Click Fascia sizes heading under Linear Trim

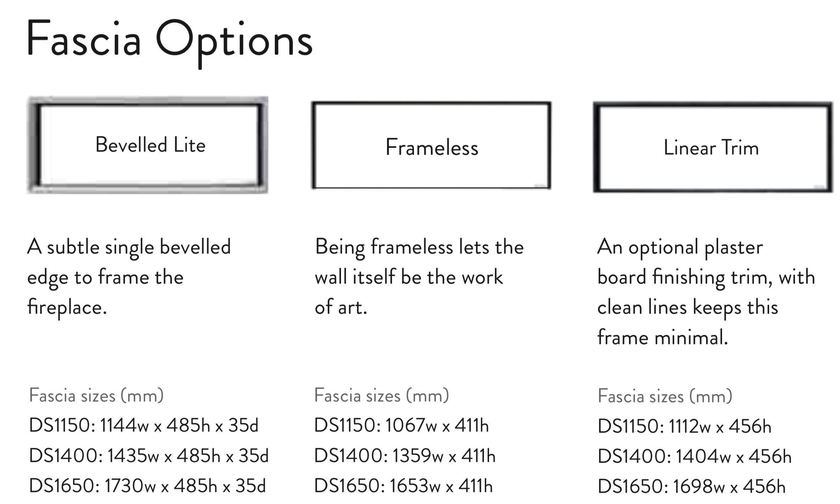pyautogui.click(x=665, y=396)
